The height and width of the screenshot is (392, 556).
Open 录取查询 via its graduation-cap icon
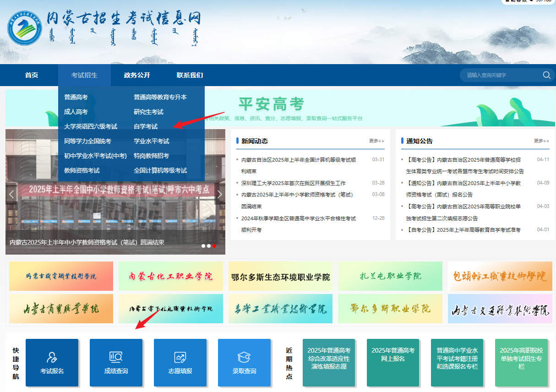[244, 363]
